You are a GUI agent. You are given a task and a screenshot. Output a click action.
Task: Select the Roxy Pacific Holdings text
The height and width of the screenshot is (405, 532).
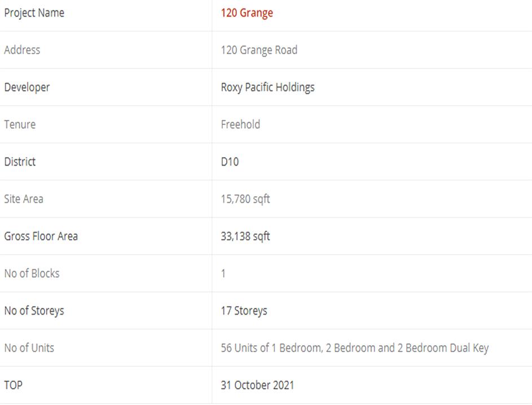tap(267, 88)
